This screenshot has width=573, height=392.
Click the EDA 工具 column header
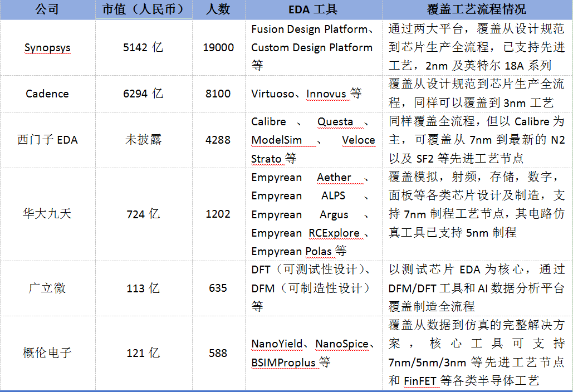314,9
